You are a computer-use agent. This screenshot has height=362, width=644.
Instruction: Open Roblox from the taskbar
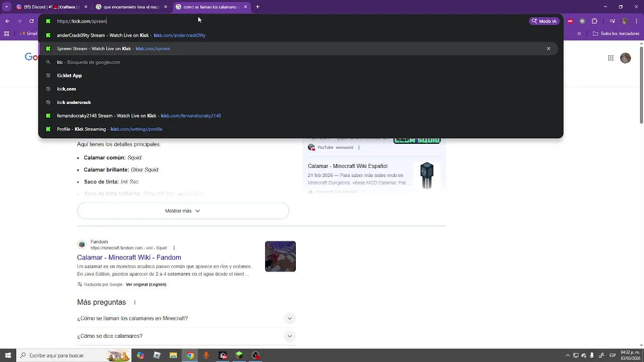click(157, 355)
